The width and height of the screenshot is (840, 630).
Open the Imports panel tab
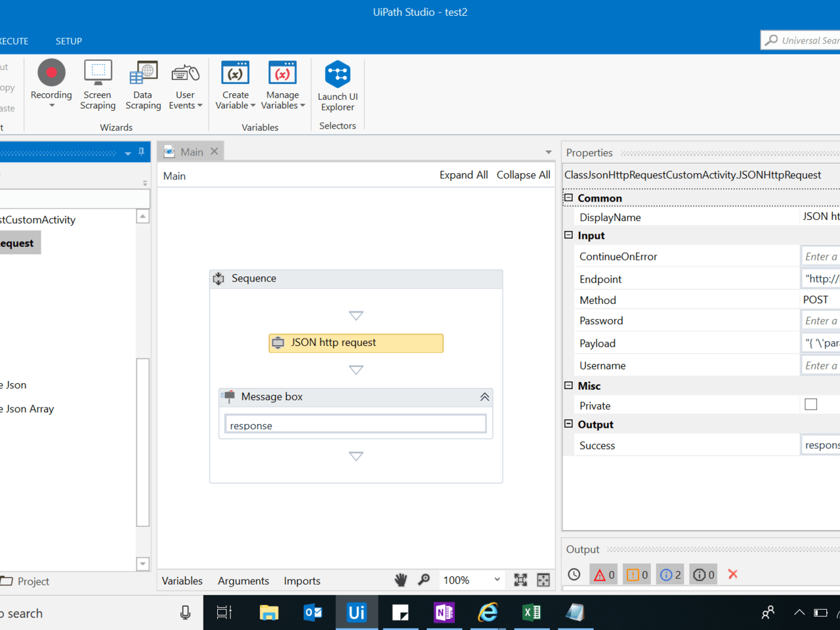302,581
